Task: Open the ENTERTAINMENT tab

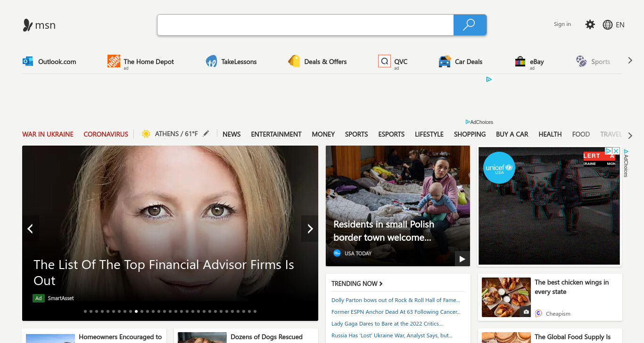Action: (276, 134)
